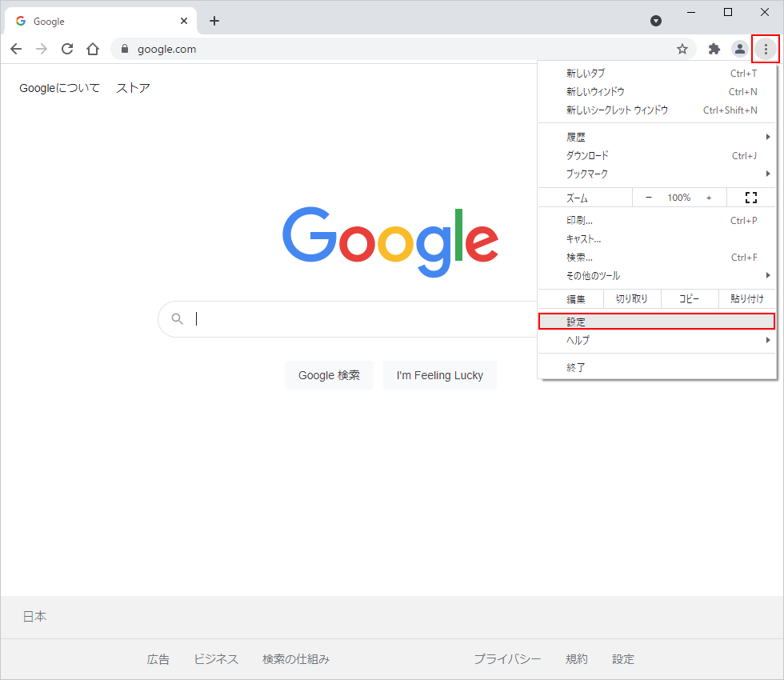Reload the page with the refresh icon
The width and height of the screenshot is (784, 680).
tap(67, 49)
